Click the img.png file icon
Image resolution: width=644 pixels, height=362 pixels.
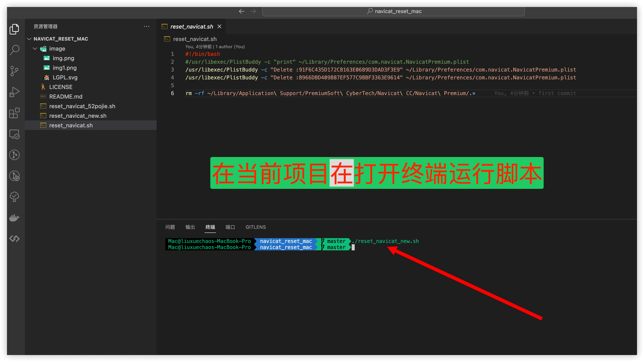coord(46,58)
